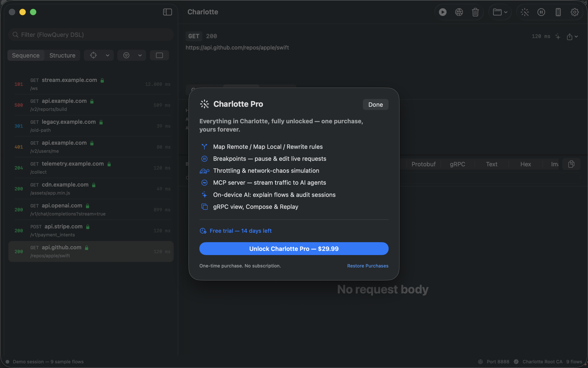Click the GET method badge in request header
Screen dimensions: 588x368
click(194, 36)
